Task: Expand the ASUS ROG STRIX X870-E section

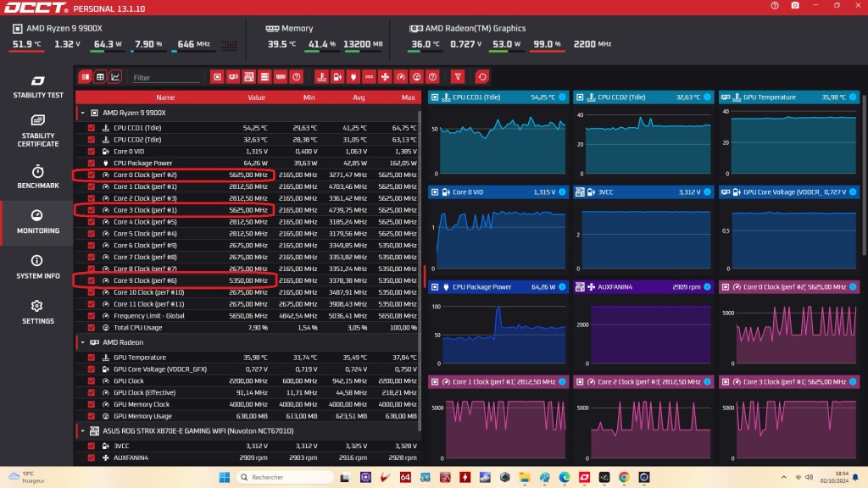Action: click(82, 431)
